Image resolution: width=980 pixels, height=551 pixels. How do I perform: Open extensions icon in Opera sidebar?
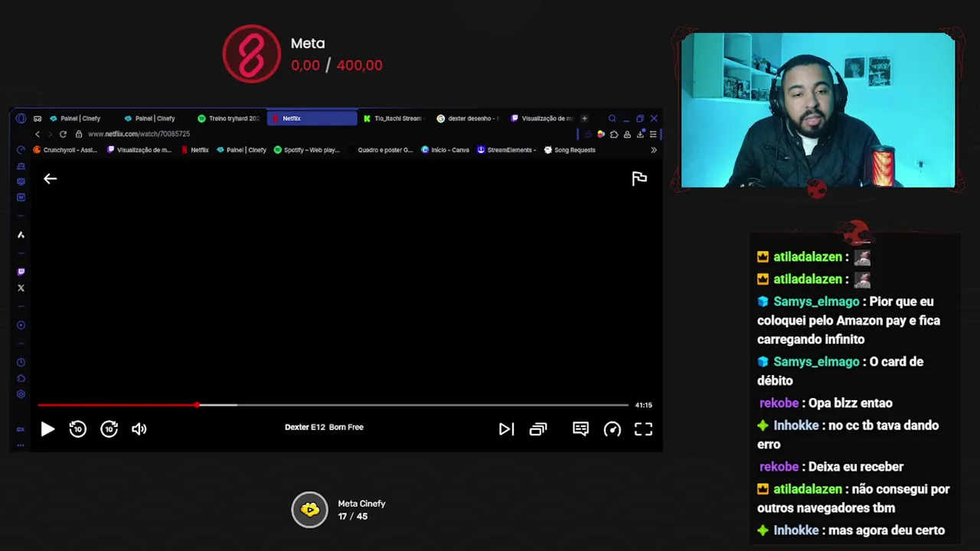click(21, 379)
